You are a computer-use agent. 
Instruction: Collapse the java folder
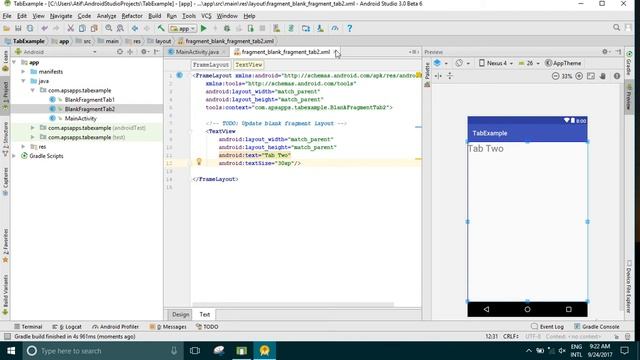pos(23,81)
